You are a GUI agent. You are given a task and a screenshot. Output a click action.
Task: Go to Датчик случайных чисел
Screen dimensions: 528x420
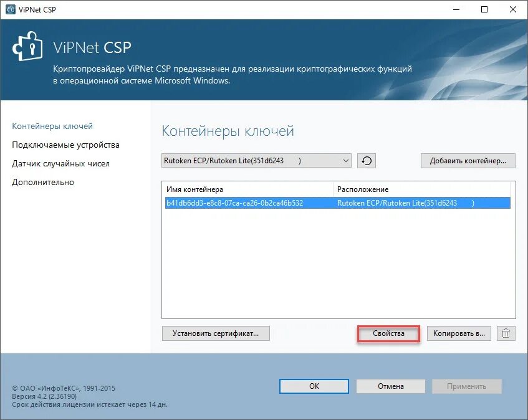click(60, 163)
